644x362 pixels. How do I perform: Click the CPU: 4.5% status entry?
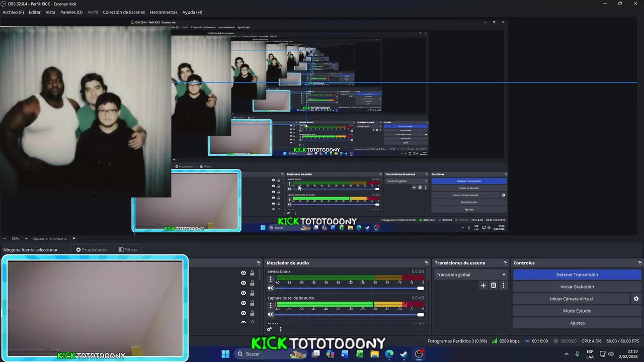pyautogui.click(x=591, y=341)
